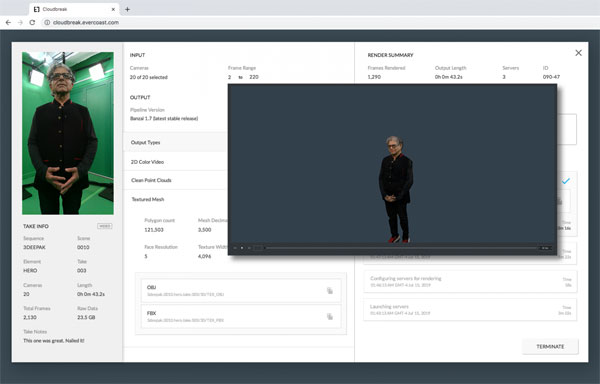This screenshot has height=384, width=600.
Task: Click the pipeline version 'Banzai 1.7' text
Action: [x=164, y=118]
